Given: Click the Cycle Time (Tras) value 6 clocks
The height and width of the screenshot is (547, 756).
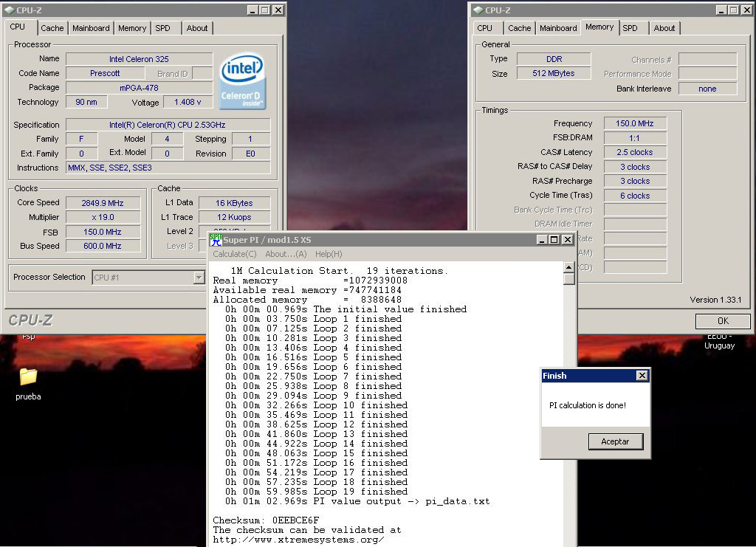Looking at the screenshot, I should (x=635, y=196).
